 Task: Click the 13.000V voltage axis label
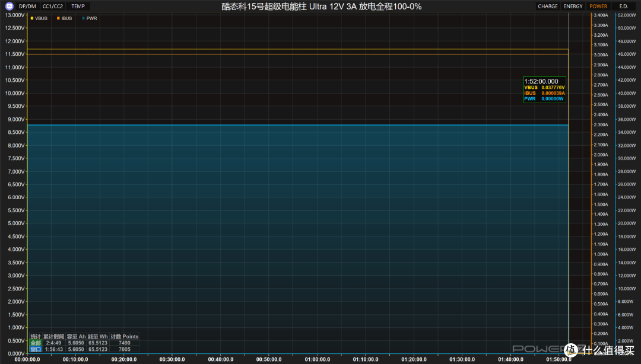click(15, 15)
